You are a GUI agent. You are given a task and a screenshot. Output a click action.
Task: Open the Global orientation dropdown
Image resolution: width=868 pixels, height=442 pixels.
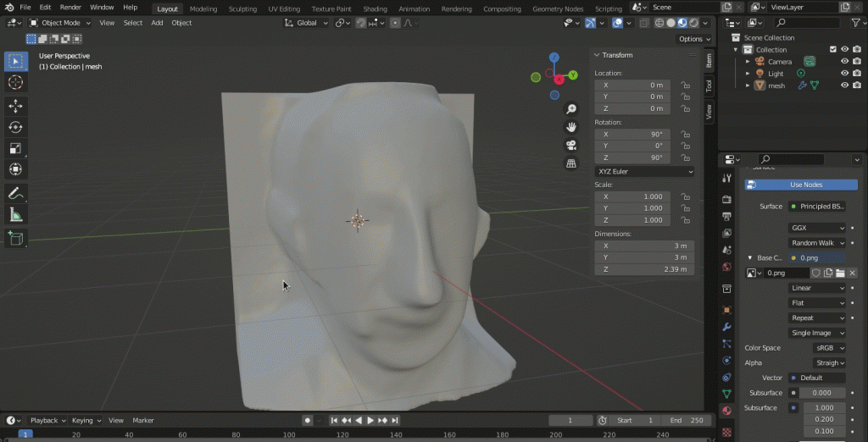pos(306,23)
